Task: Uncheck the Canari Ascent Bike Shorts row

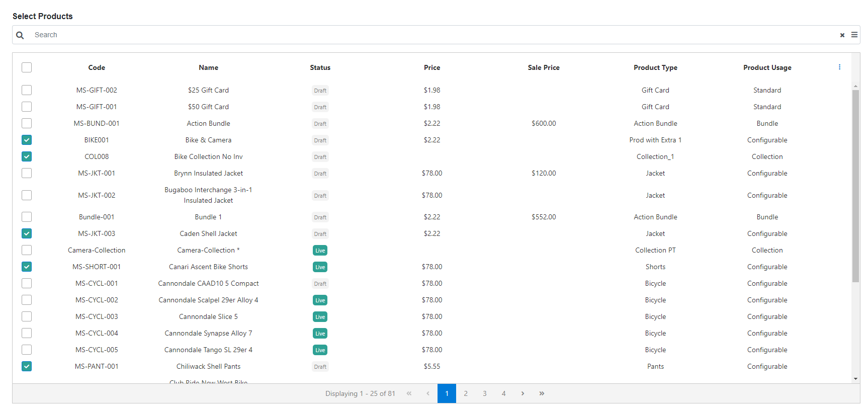Action: point(27,267)
